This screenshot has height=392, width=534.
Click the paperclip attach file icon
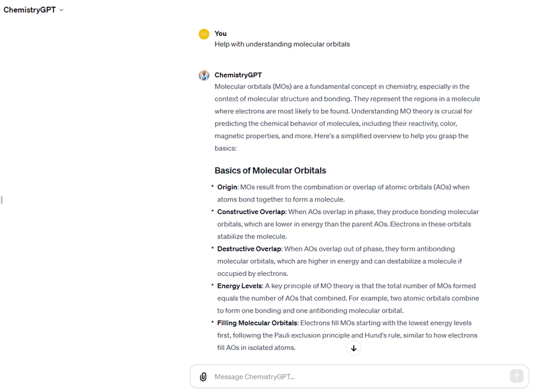(203, 377)
